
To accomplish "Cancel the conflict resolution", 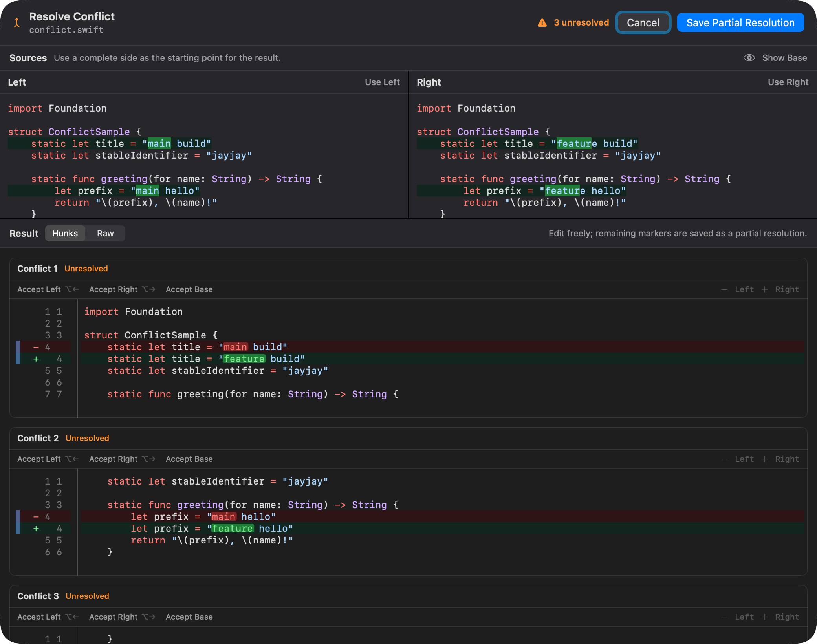I will [643, 23].
